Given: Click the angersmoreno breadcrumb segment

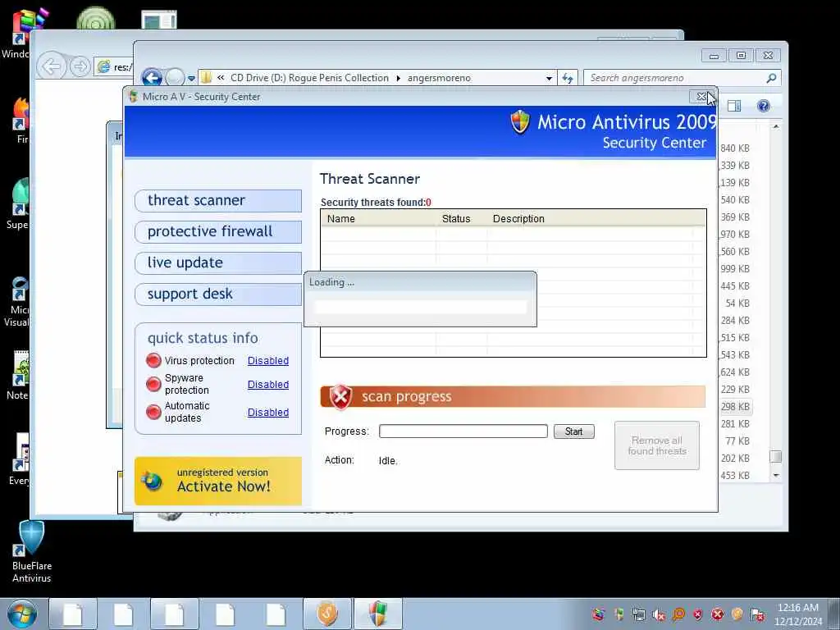Looking at the screenshot, I should pyautogui.click(x=440, y=78).
